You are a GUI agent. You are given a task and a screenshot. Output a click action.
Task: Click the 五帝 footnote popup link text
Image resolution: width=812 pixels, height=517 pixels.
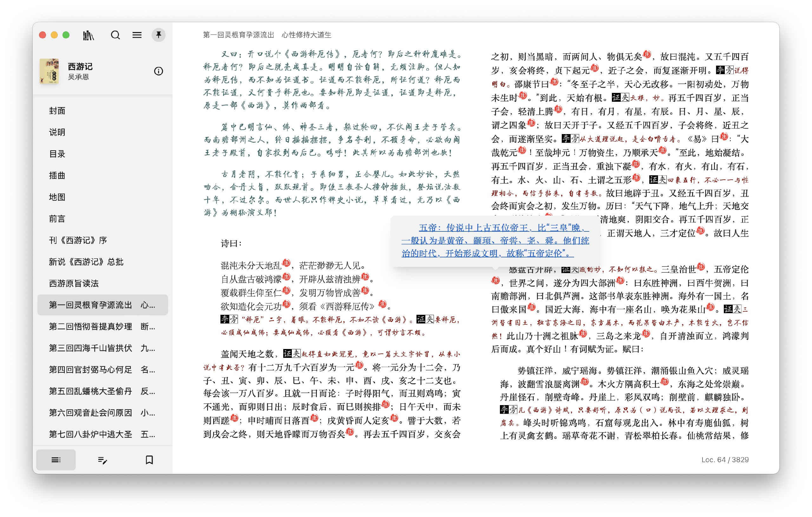click(x=495, y=240)
